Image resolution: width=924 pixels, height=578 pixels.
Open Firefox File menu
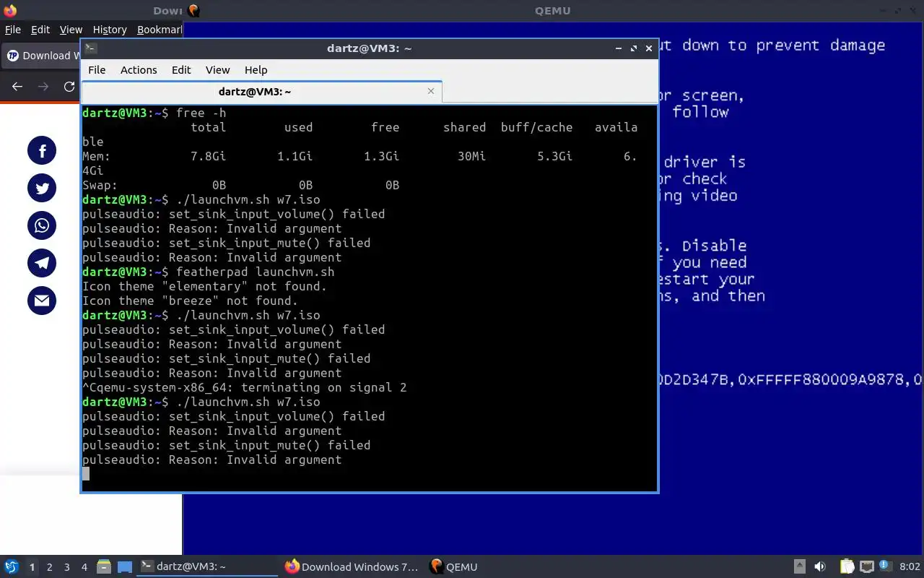13,30
